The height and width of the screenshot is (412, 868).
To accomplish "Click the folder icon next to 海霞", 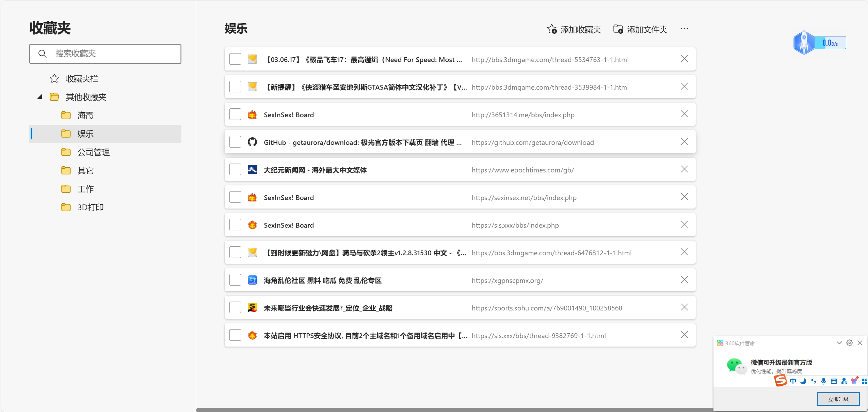I will 66,116.
